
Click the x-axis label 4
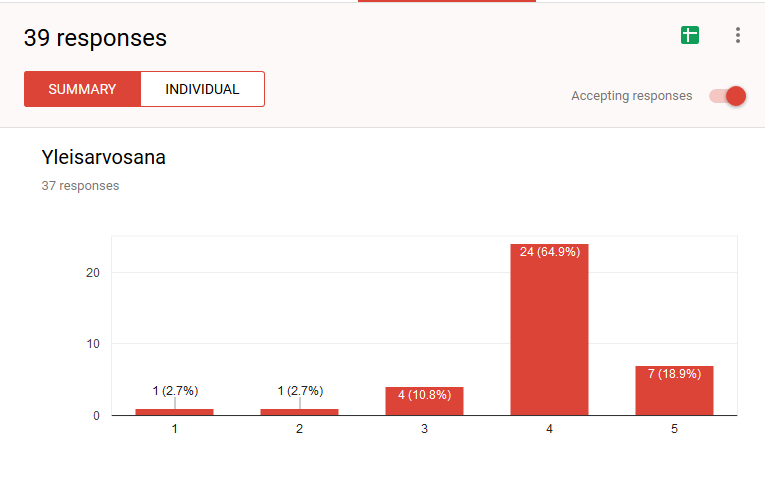point(549,429)
